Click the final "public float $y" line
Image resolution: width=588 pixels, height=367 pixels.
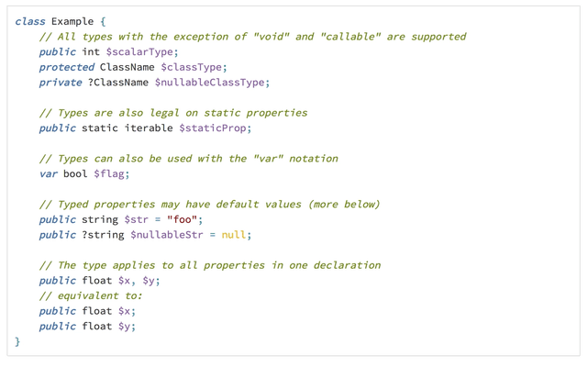(87, 327)
